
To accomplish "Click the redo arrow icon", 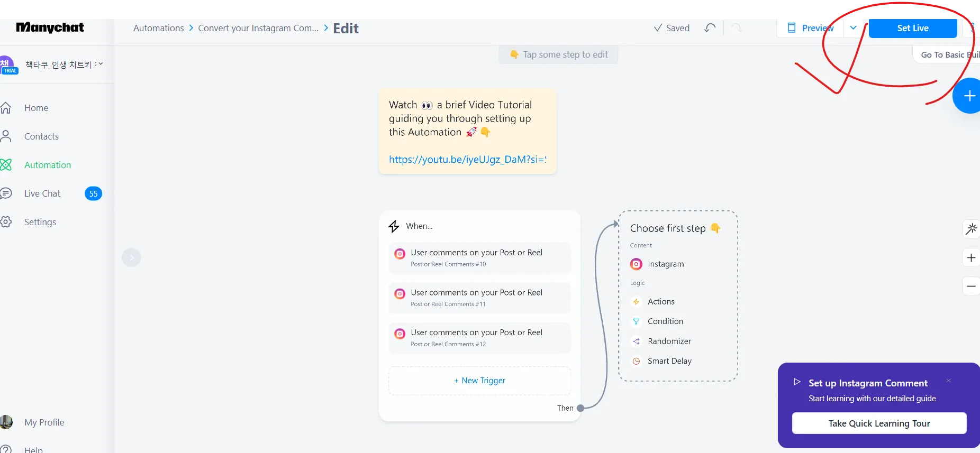I will [737, 28].
